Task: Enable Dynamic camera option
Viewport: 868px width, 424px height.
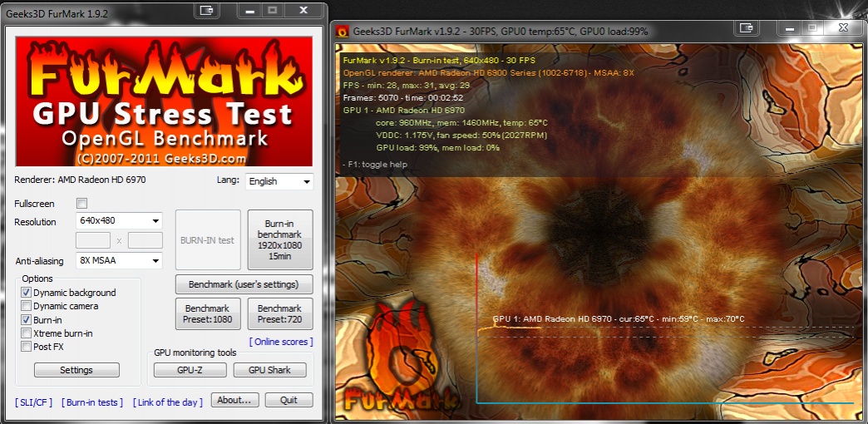Action: [x=26, y=306]
